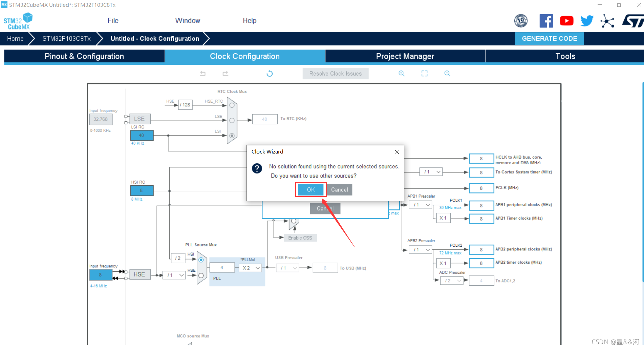Select the radio button above Enable CSS
This screenshot has width=644, height=348.
[x=294, y=221]
